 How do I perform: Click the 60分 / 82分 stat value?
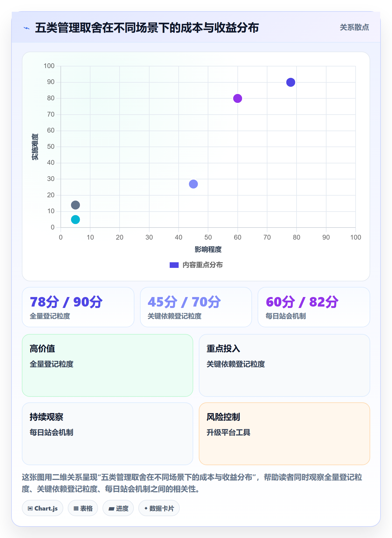(302, 302)
